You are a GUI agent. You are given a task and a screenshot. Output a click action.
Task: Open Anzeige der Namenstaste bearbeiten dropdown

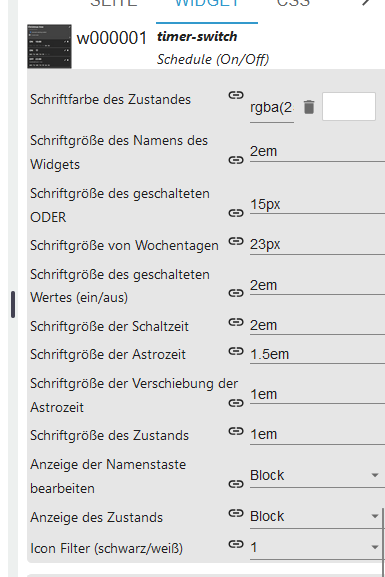click(317, 475)
